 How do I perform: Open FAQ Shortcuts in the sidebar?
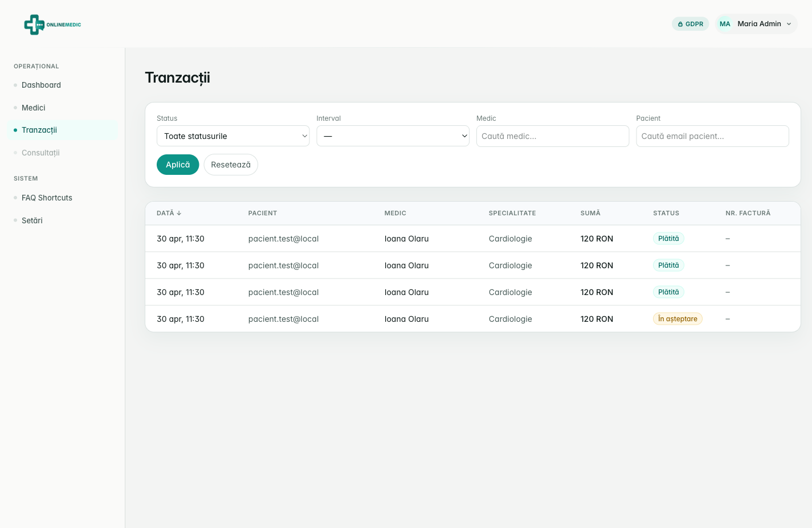pos(47,198)
